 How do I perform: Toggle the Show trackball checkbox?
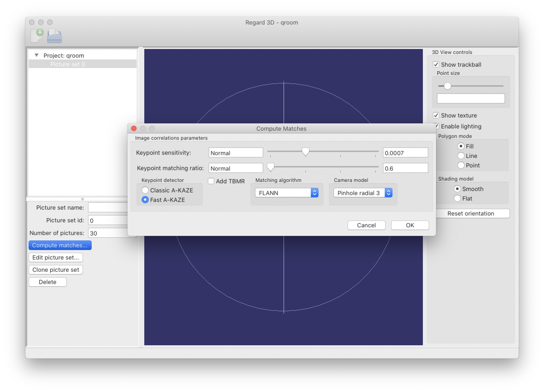[x=436, y=64]
